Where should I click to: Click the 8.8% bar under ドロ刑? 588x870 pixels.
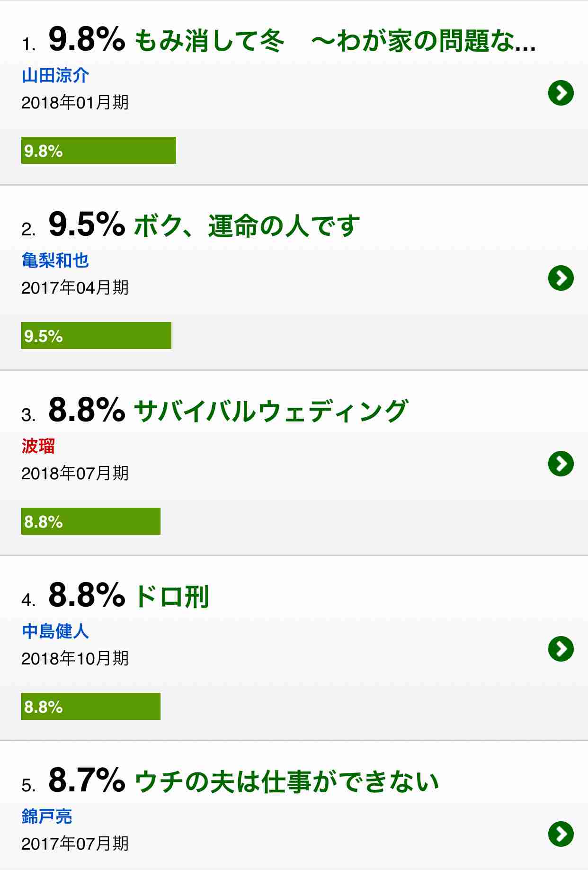pos(91,707)
